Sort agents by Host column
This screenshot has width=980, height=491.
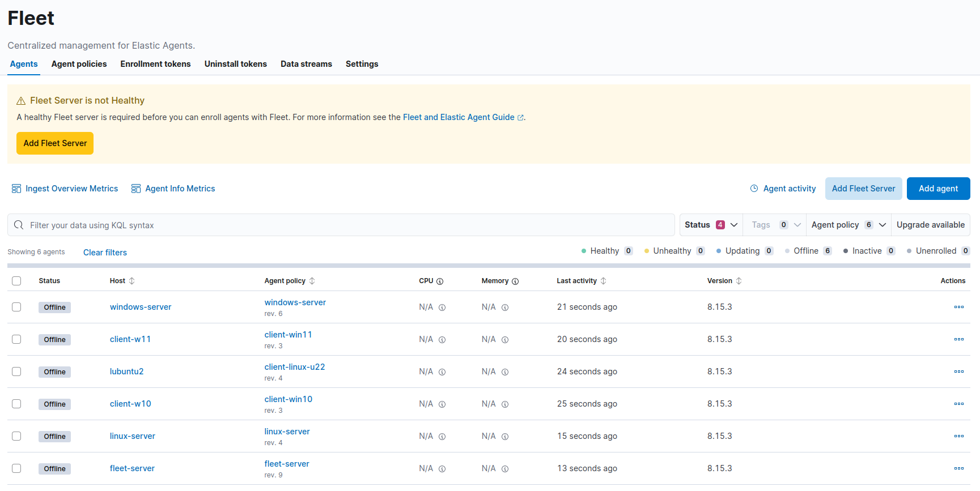pos(131,281)
